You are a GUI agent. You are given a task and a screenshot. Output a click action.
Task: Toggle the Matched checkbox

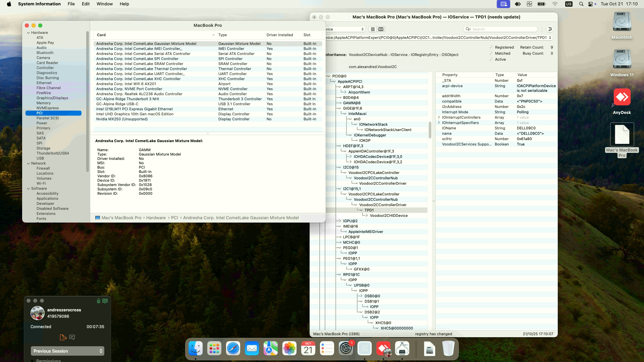491,53
